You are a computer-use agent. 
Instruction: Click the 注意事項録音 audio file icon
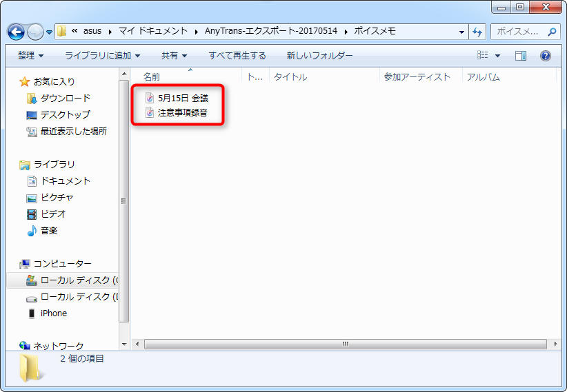coord(150,113)
